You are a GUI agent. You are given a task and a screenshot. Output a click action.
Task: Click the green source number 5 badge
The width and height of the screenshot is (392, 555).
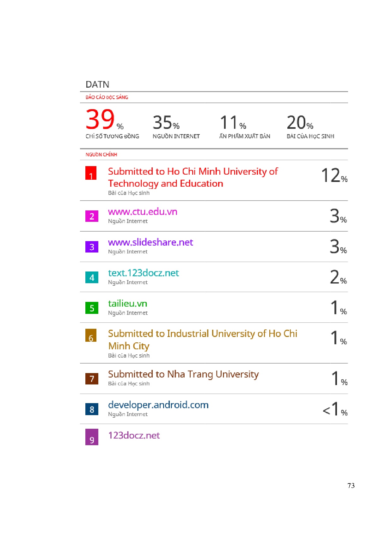[92, 308]
